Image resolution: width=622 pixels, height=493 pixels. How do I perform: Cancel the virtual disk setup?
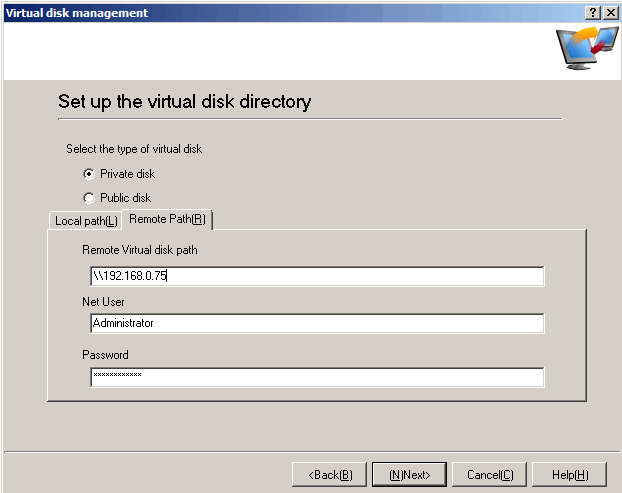489,475
